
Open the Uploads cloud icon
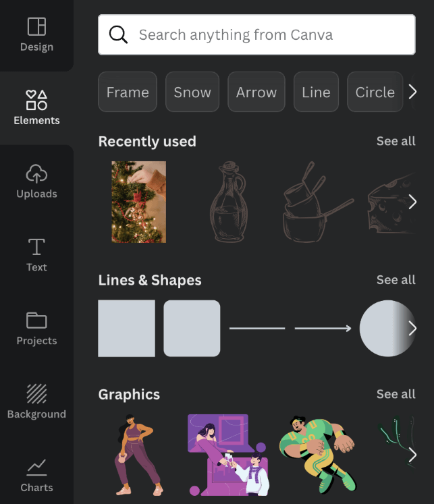(36, 173)
